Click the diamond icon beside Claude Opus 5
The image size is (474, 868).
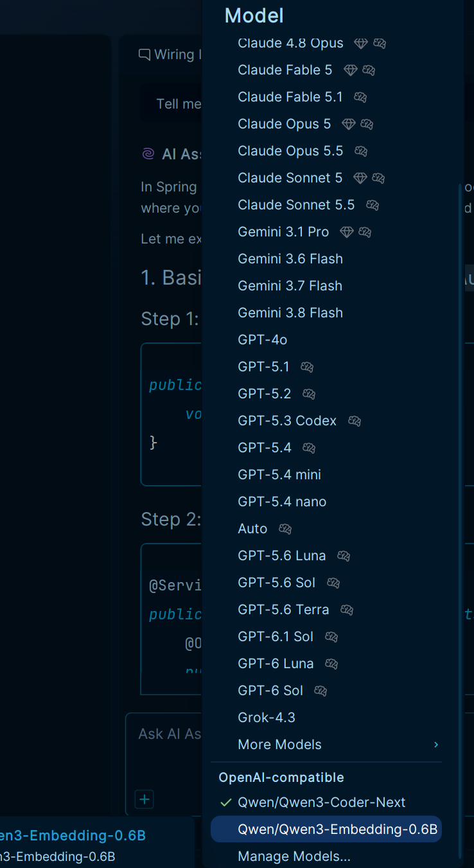348,124
